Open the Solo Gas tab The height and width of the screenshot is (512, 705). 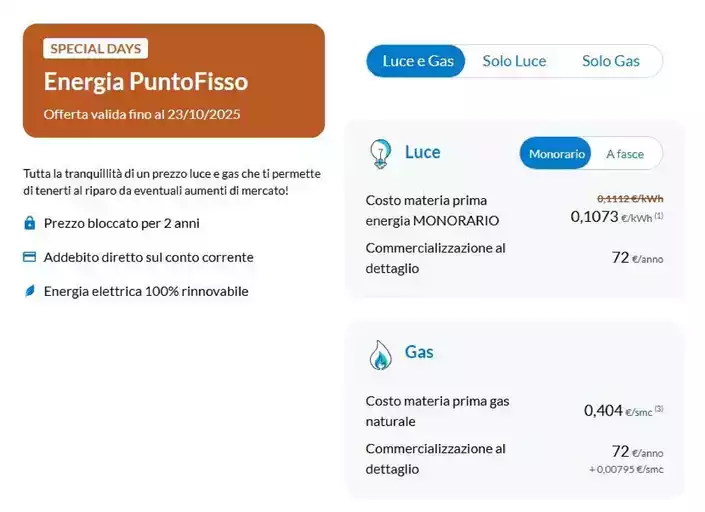(x=610, y=61)
